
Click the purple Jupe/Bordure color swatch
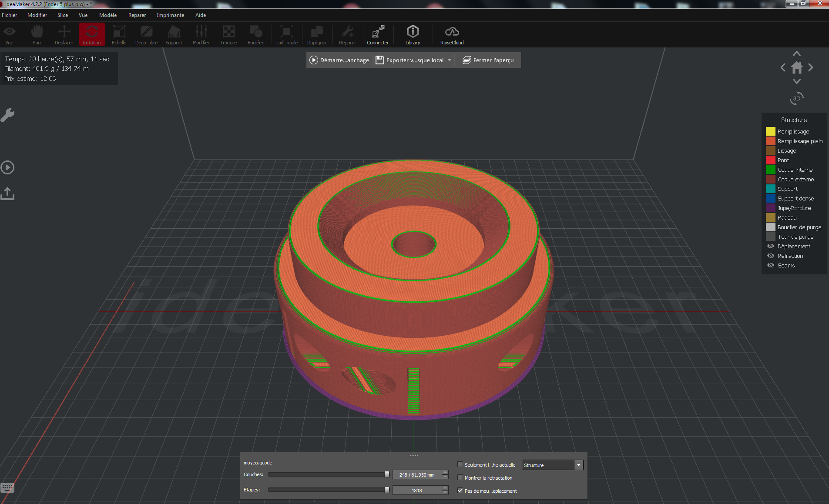(x=771, y=208)
